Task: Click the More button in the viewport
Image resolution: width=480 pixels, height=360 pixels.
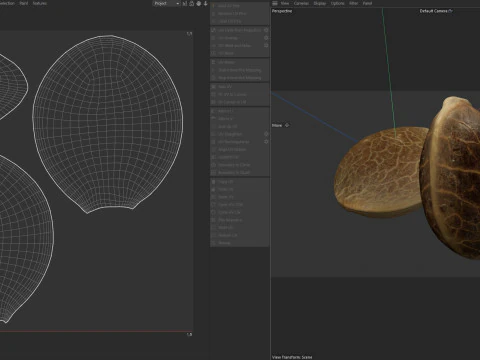Action: (277, 125)
